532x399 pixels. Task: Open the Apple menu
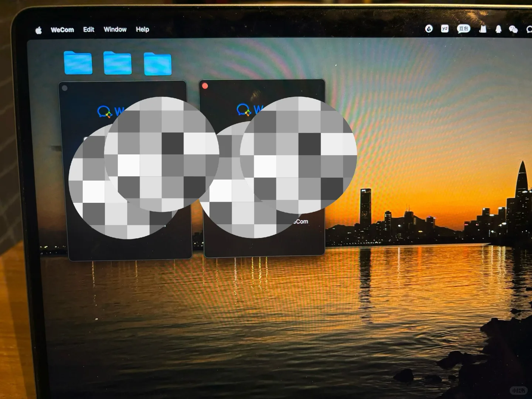point(38,30)
